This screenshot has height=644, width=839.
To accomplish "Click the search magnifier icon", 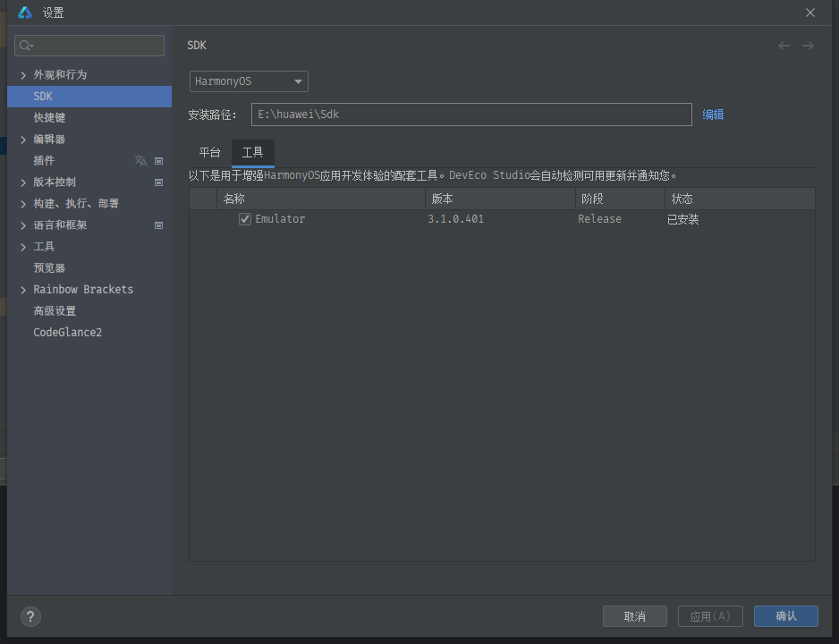I will click(x=25, y=46).
